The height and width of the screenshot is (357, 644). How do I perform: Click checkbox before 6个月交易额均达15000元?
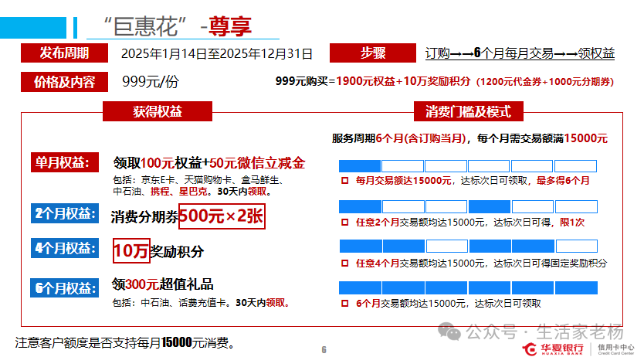coord(344,303)
